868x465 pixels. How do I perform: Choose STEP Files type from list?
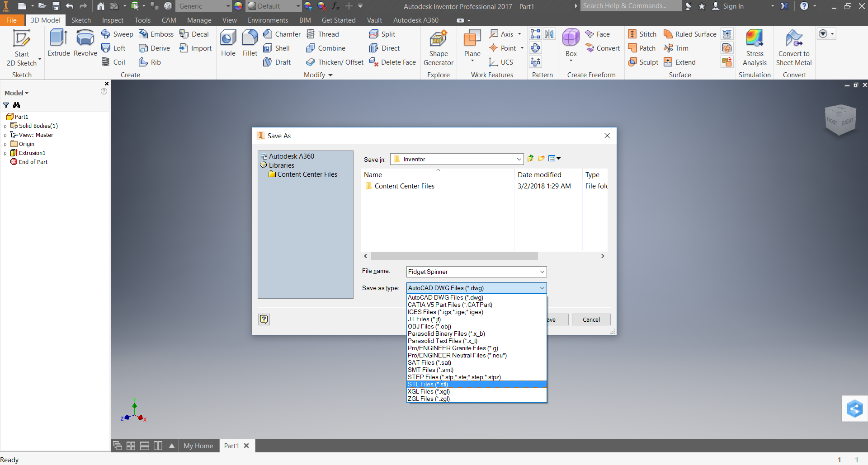click(476, 377)
